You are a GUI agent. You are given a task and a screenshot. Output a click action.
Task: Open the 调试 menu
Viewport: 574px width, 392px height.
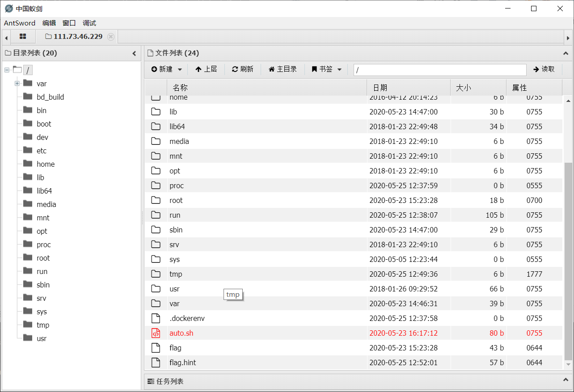pos(89,23)
